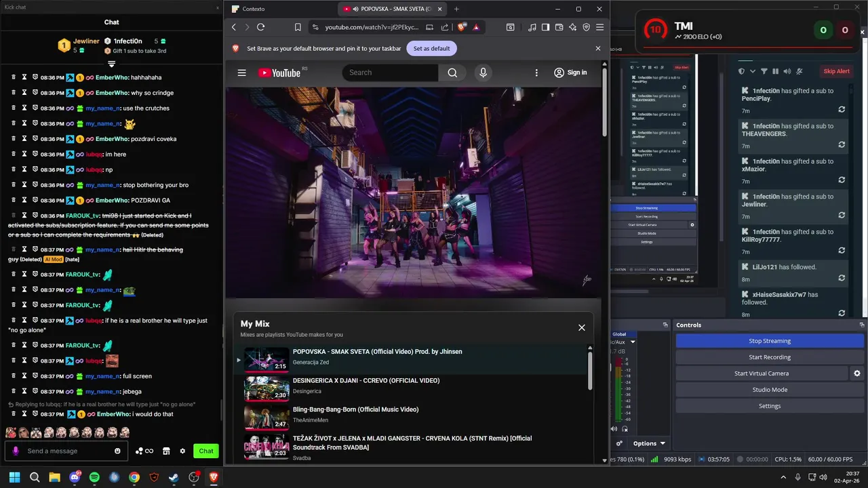The image size is (868, 488).
Task: Send message with green Chat button
Action: click(x=206, y=451)
